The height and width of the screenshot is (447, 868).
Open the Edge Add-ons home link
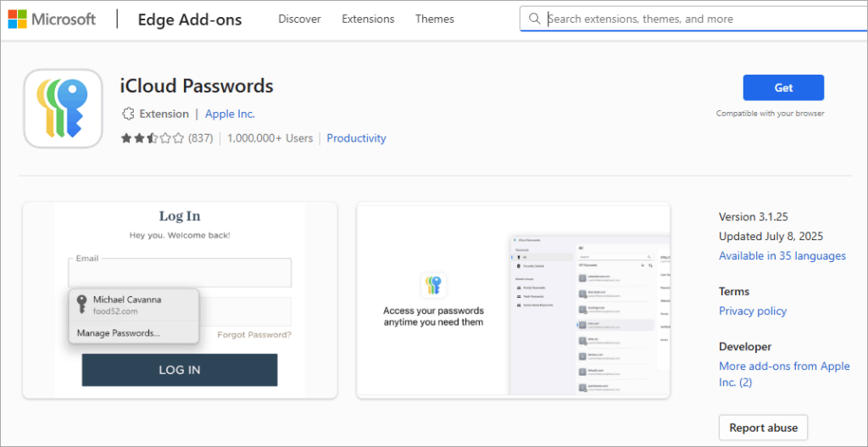[x=190, y=20]
